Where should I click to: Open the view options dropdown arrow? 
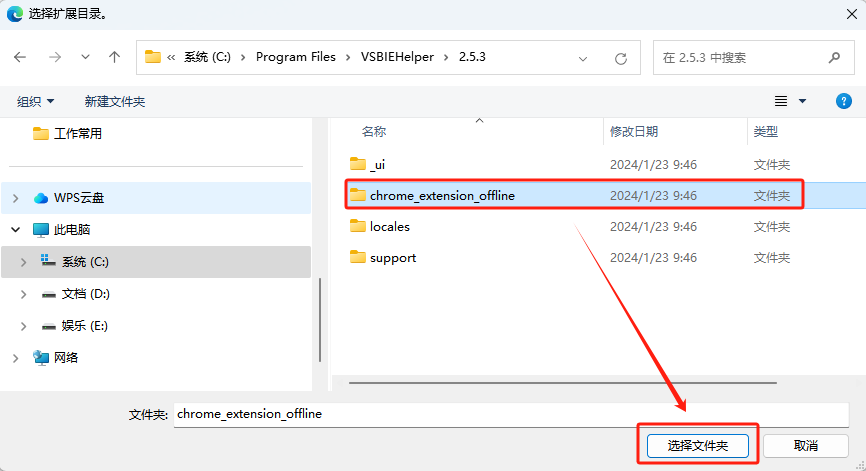802,101
